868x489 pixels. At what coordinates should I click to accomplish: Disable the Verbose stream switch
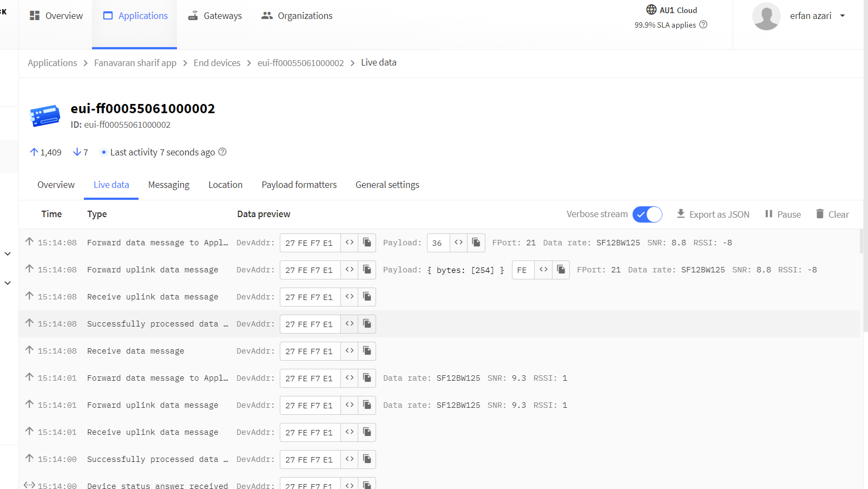pyautogui.click(x=647, y=214)
